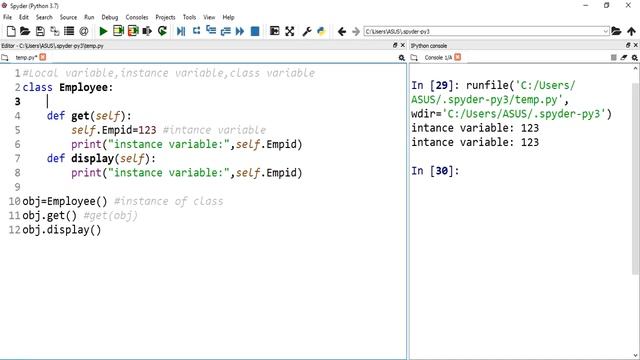The height and width of the screenshot is (360, 640).
Task: Start debugging the file
Action: click(x=181, y=31)
